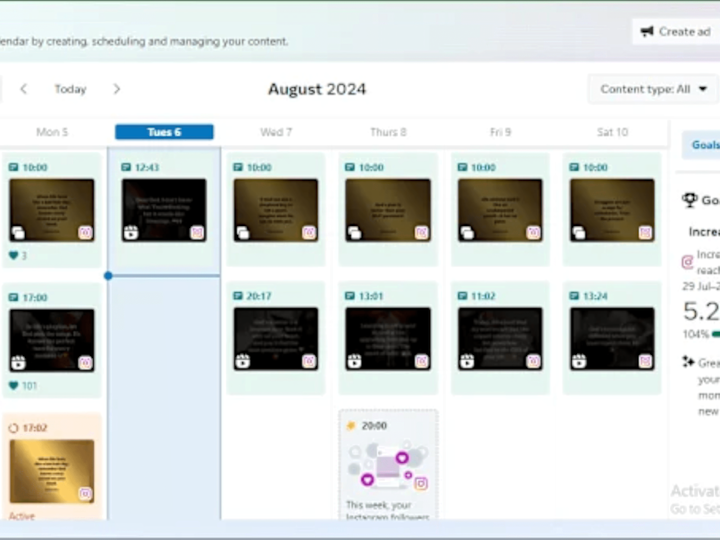The height and width of the screenshot is (540, 720).
Task: Open Friday 11:02 reel thumbnail
Action: (500, 339)
